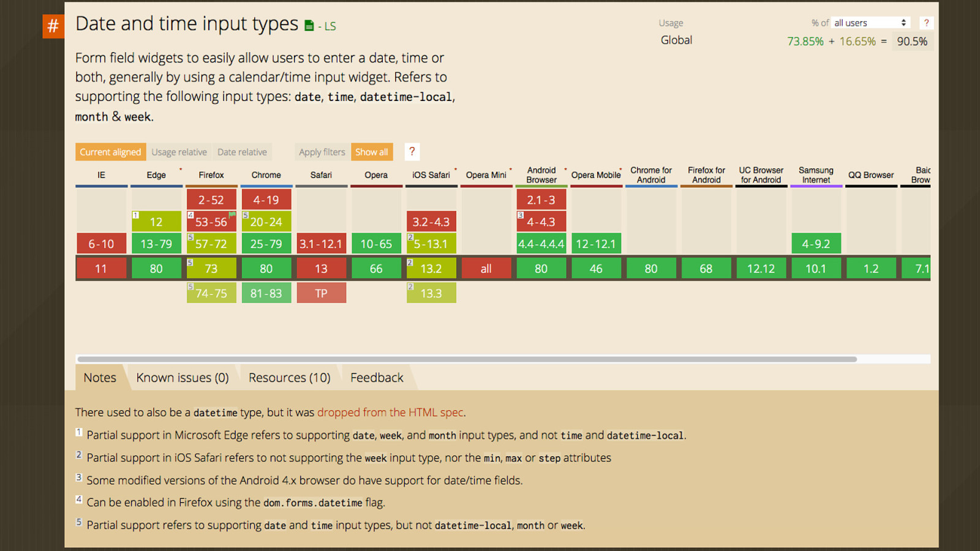Switch to Date relative view
This screenshot has width=980, height=551.
[242, 152]
